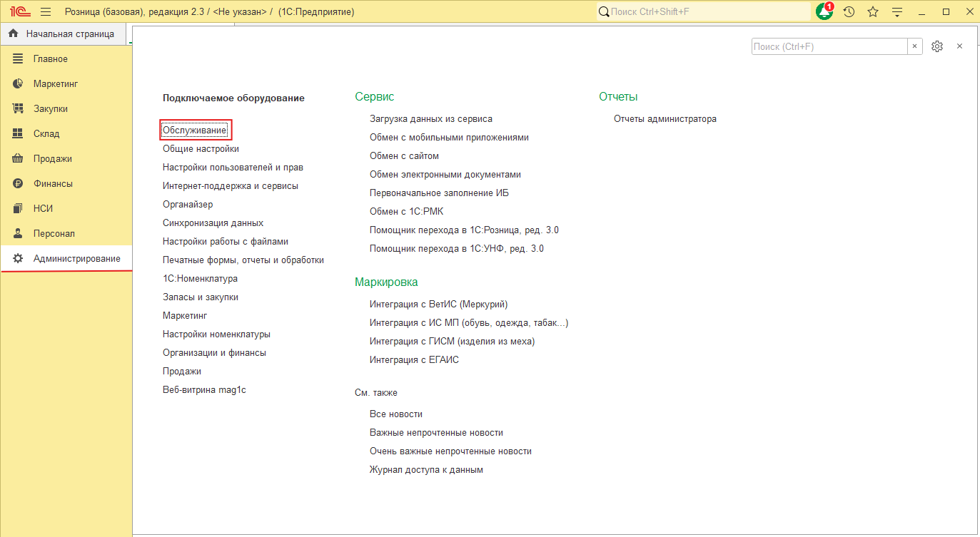The image size is (980, 537).
Task: Open the Продажи section in sidebar
Action: (66, 158)
